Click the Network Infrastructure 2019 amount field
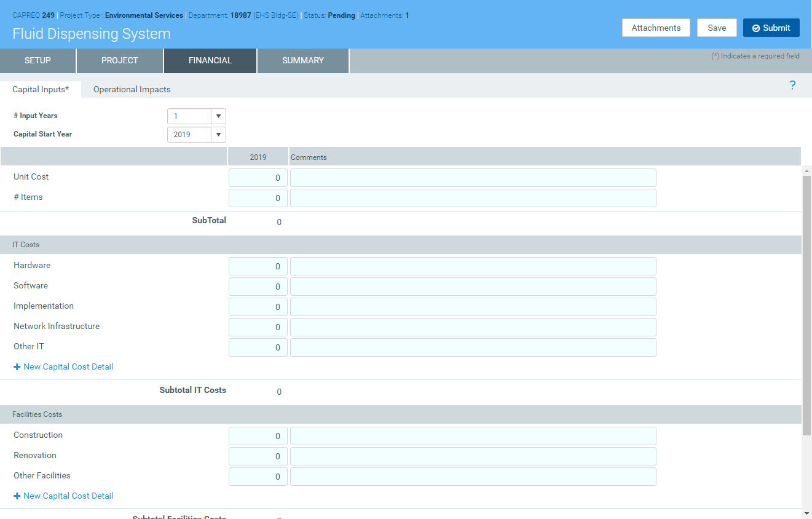 [x=258, y=327]
